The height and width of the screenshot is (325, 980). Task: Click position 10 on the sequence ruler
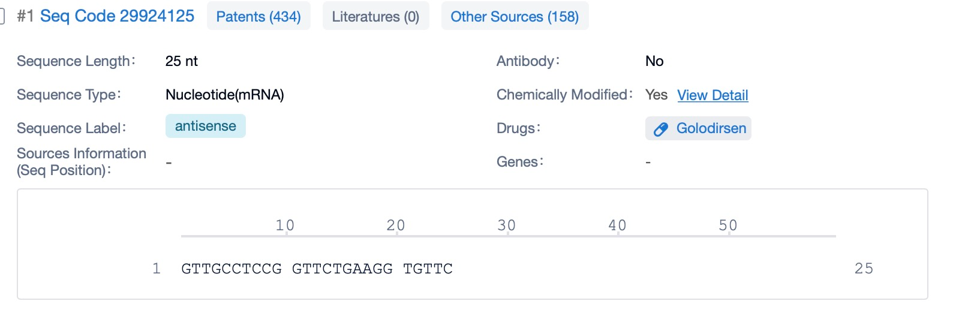[x=285, y=225]
